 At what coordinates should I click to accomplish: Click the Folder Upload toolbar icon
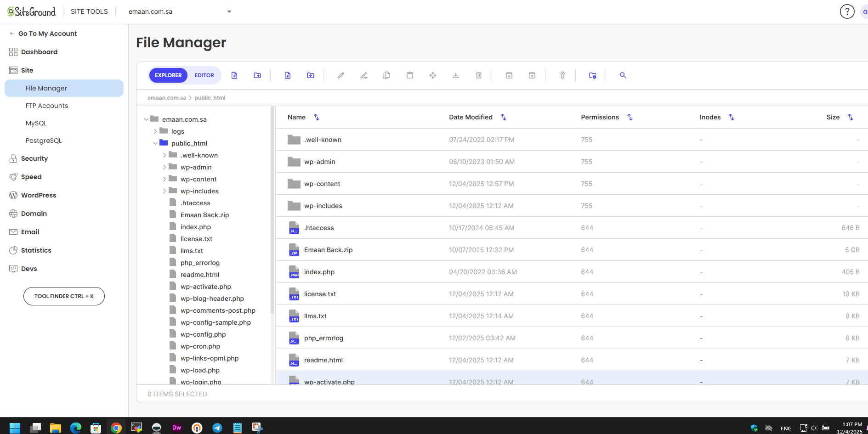click(x=311, y=75)
